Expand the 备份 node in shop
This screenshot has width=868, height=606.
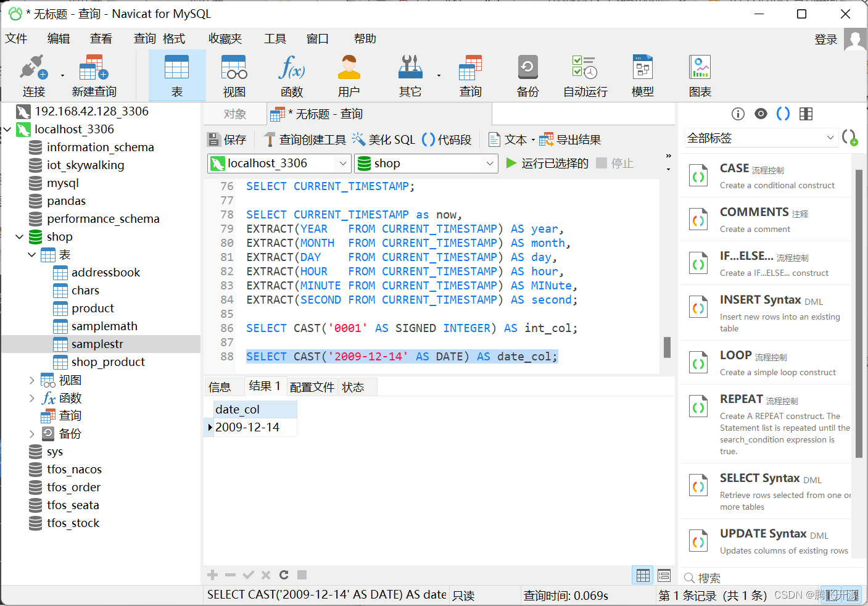32,434
